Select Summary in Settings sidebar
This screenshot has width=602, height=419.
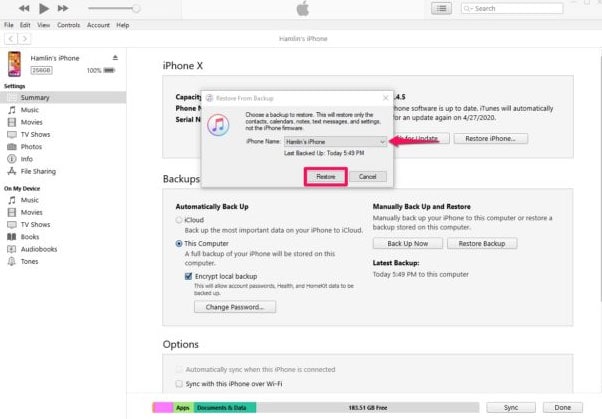pyautogui.click(x=63, y=98)
